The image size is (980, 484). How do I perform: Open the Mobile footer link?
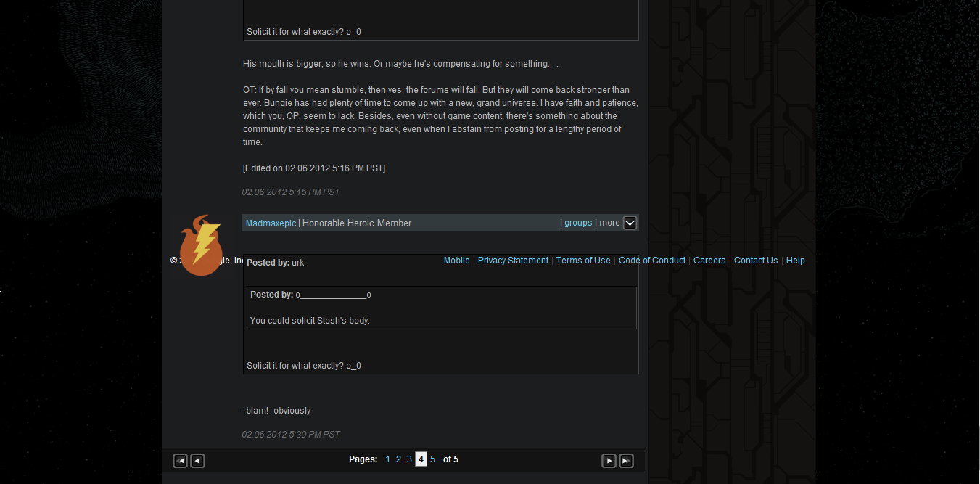pos(457,261)
